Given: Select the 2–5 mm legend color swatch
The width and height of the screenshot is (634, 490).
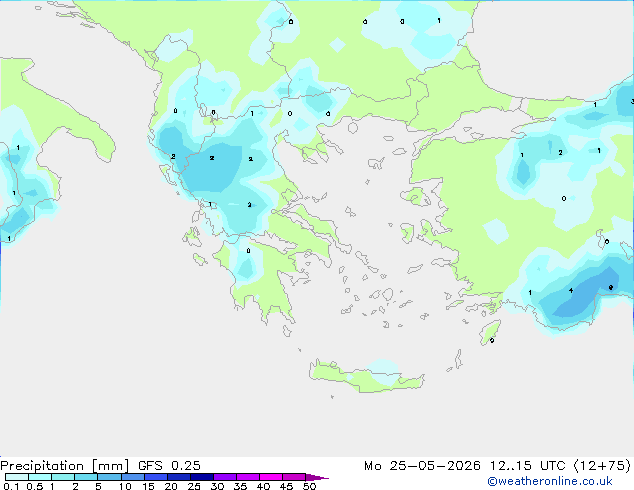Looking at the screenshot, I should (86, 477).
